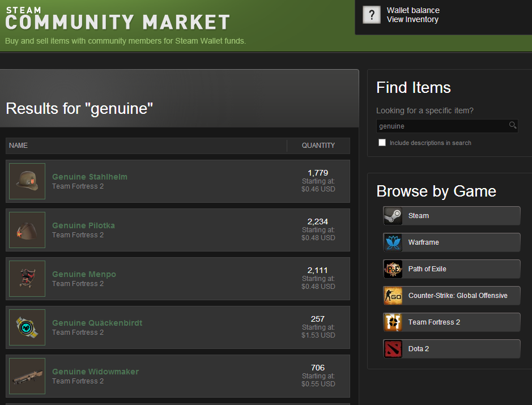The width and height of the screenshot is (532, 405).
Task: Click the Path of Exile game icon
Action: pyautogui.click(x=393, y=269)
